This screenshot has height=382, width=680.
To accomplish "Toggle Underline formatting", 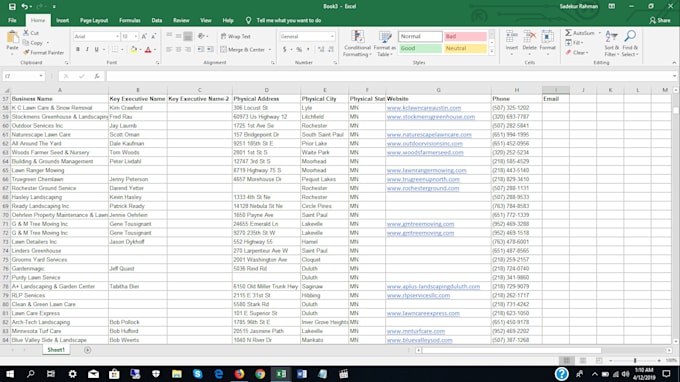I will coord(97,49).
